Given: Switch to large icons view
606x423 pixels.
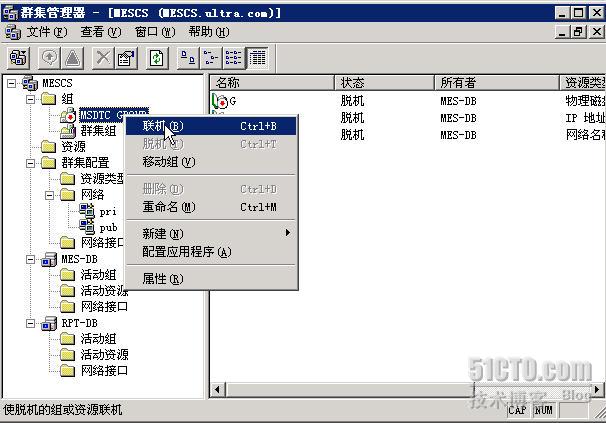Looking at the screenshot, I should pyautogui.click(x=188, y=58).
